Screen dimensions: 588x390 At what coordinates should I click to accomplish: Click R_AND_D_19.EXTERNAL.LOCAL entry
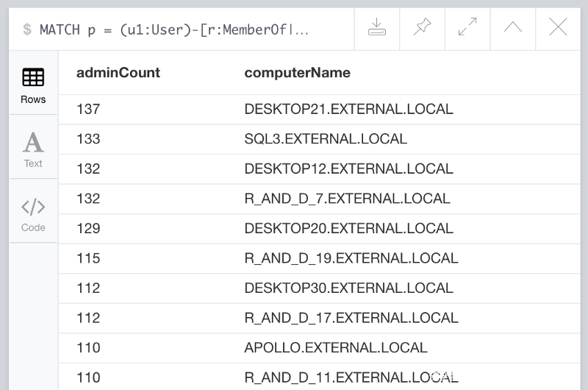pos(351,258)
